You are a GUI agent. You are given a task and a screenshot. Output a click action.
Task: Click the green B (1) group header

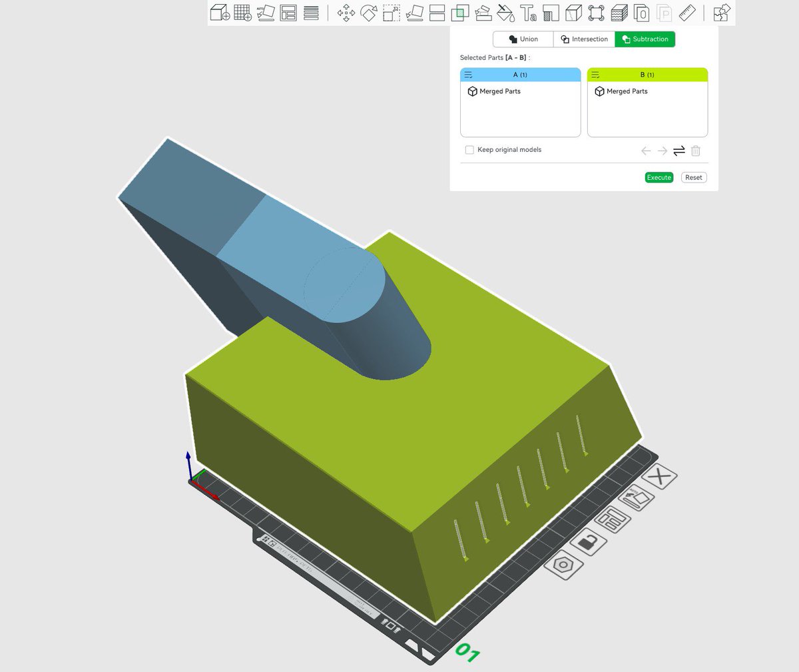point(647,75)
